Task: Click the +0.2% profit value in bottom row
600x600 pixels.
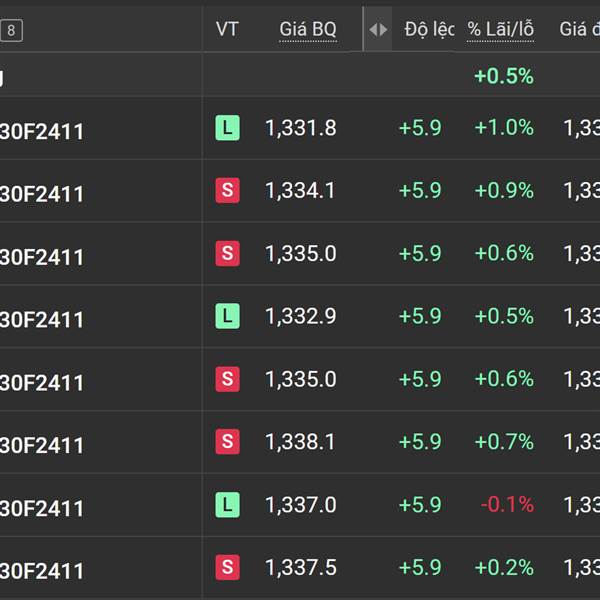Action: coord(504,567)
